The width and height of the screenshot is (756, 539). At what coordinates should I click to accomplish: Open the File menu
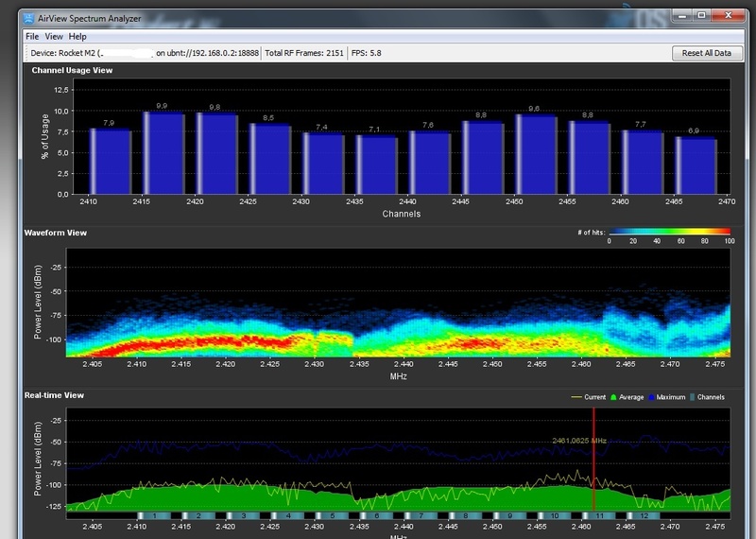[x=32, y=36]
